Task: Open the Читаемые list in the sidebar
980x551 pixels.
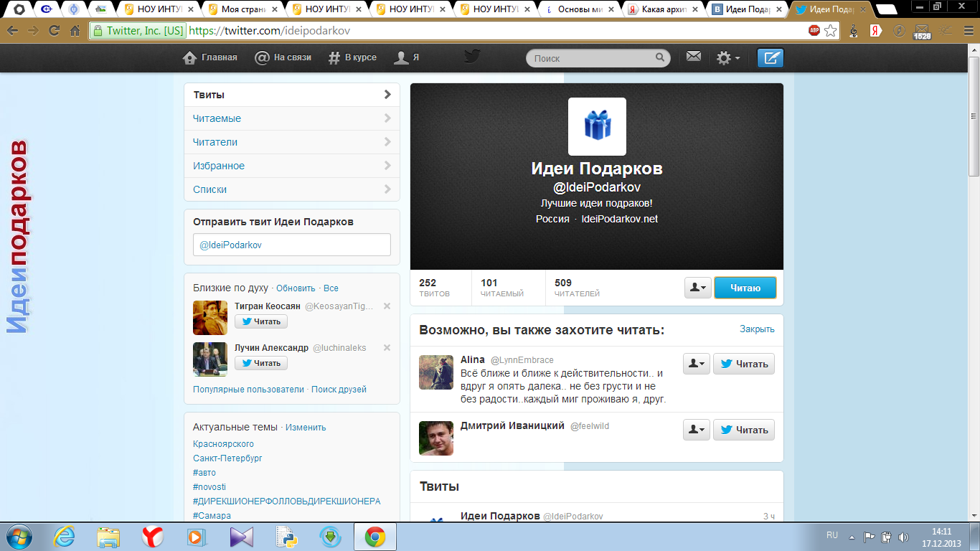Action: click(x=292, y=118)
